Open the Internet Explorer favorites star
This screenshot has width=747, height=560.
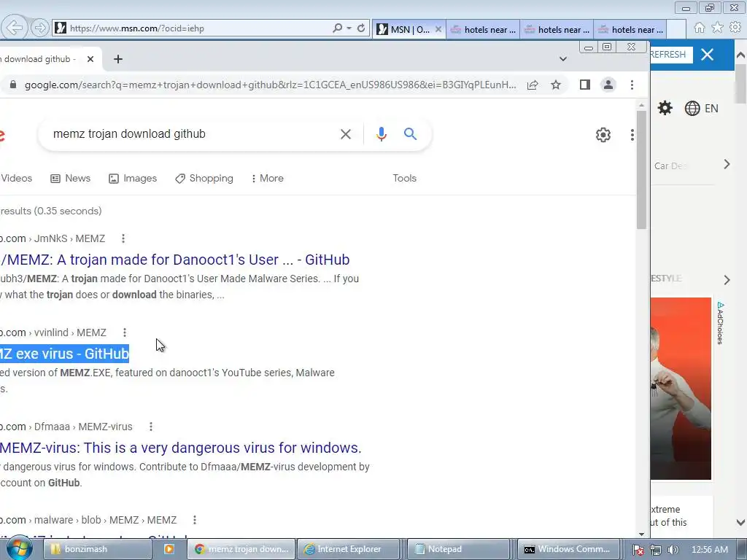717,28
